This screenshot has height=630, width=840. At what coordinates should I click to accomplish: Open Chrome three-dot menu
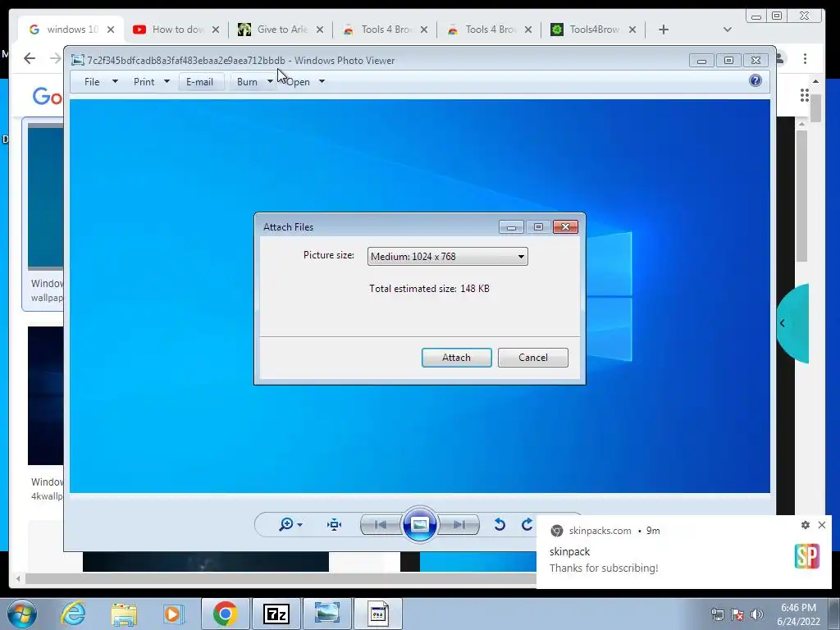[x=806, y=58]
